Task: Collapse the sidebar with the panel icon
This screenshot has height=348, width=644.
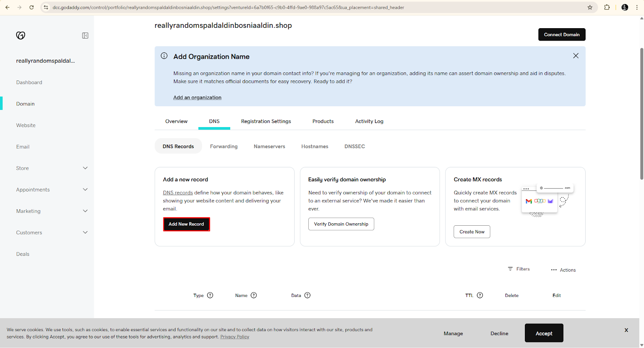Action: pos(85,35)
